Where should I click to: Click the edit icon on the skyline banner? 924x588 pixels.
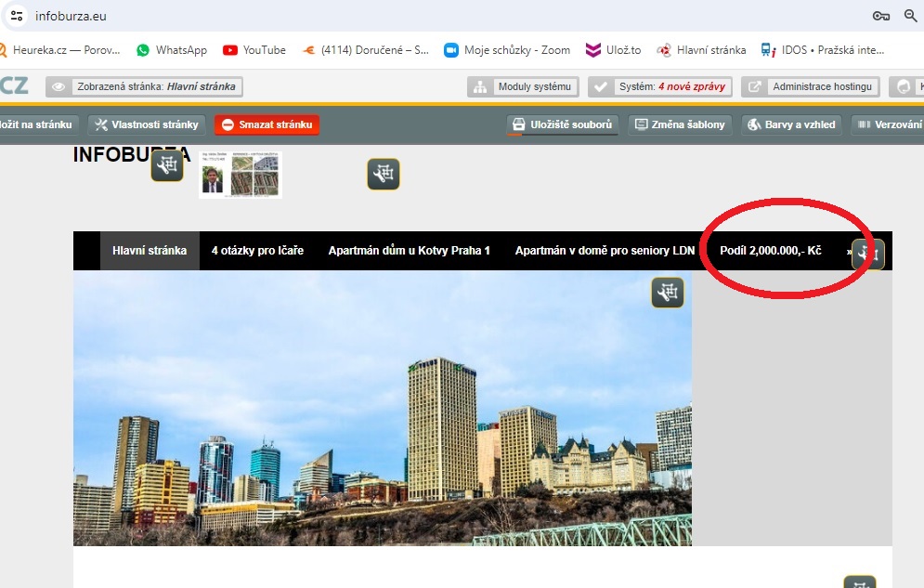click(x=667, y=293)
